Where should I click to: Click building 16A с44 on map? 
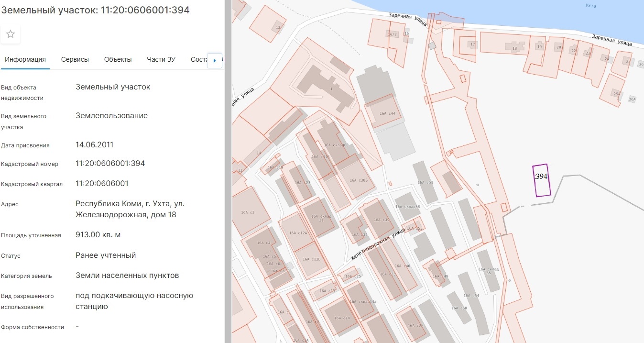[386, 113]
